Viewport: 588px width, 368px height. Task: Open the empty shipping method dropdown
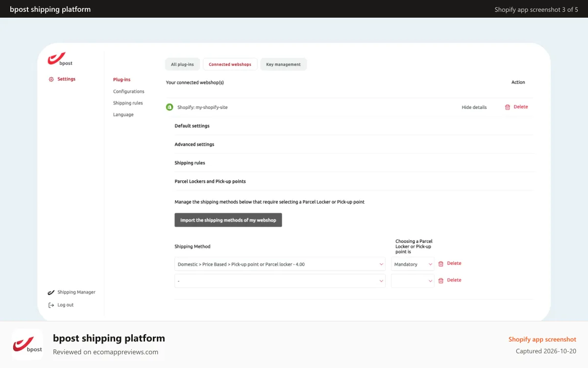pyautogui.click(x=280, y=281)
